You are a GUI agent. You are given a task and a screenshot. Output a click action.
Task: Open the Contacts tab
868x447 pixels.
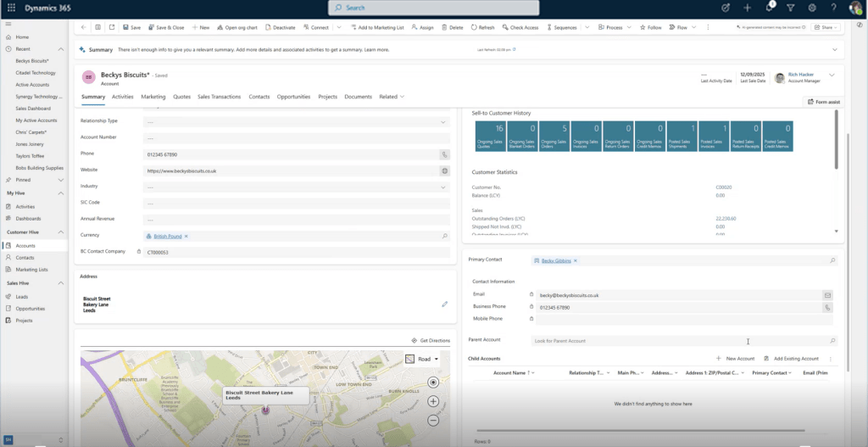pos(259,97)
